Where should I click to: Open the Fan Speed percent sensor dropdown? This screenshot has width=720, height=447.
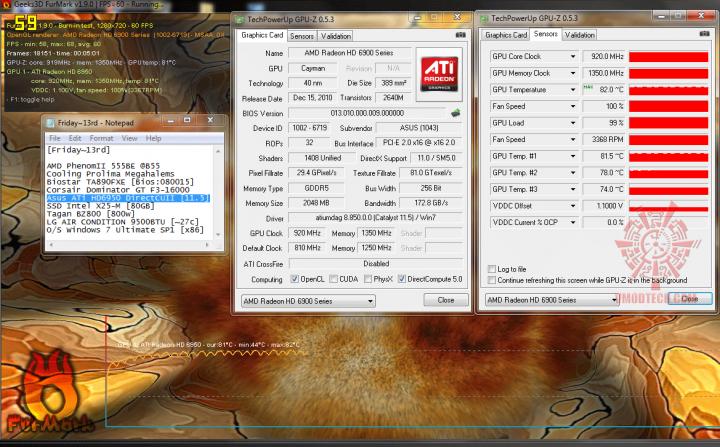tap(573, 106)
